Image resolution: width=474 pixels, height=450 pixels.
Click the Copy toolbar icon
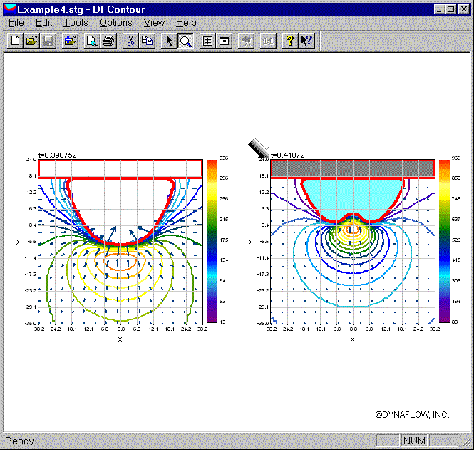[x=147, y=41]
